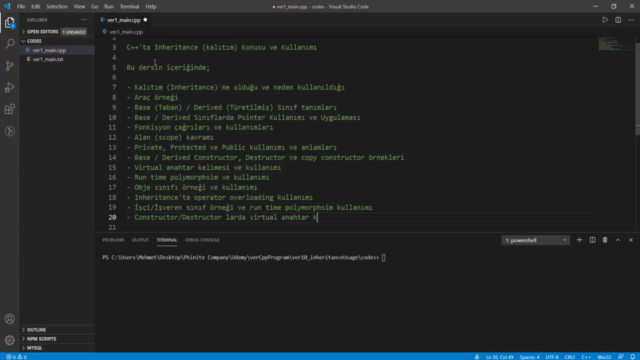
Task: Click the Run Code play icon
Action: [x=605, y=20]
